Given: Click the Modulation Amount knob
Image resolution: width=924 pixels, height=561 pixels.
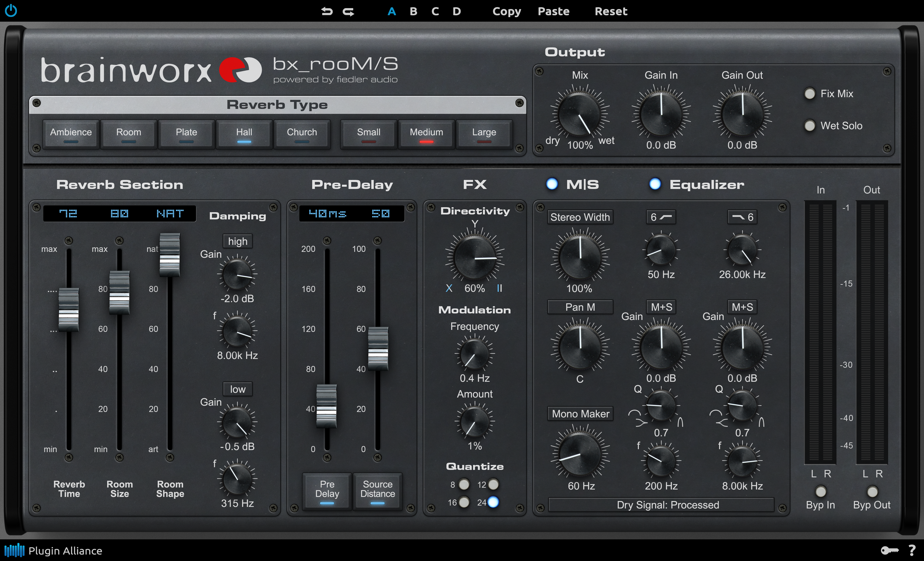Looking at the screenshot, I should click(x=474, y=422).
